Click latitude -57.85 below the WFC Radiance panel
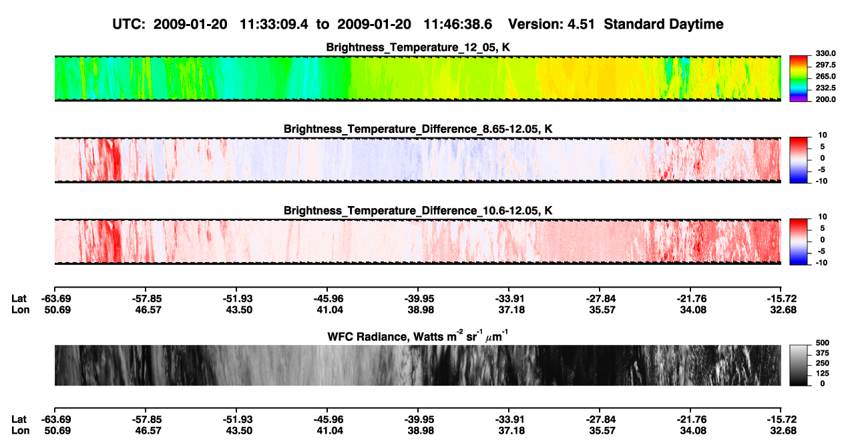The width and height of the screenshot is (868, 445). [x=146, y=419]
